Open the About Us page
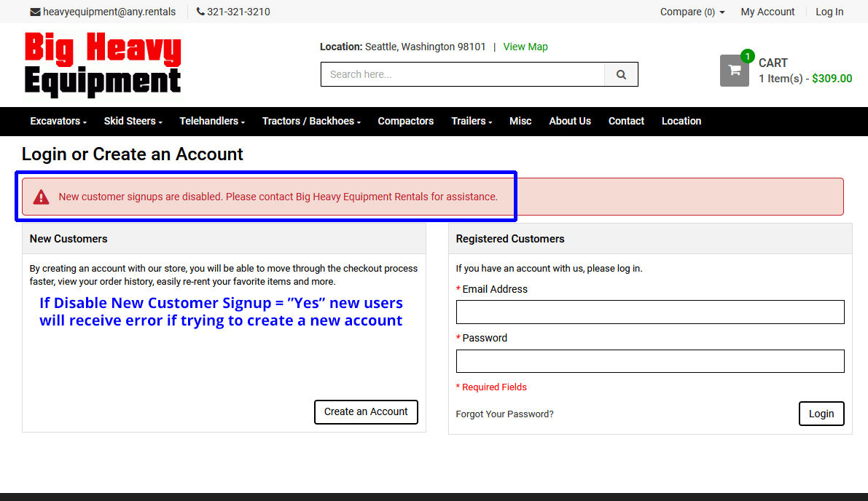 [570, 121]
